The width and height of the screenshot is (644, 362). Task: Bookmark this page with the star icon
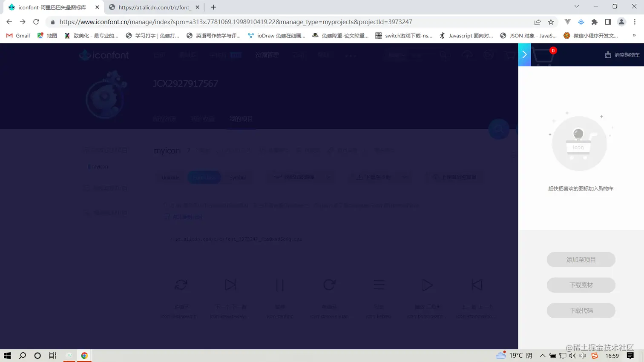[551, 22]
